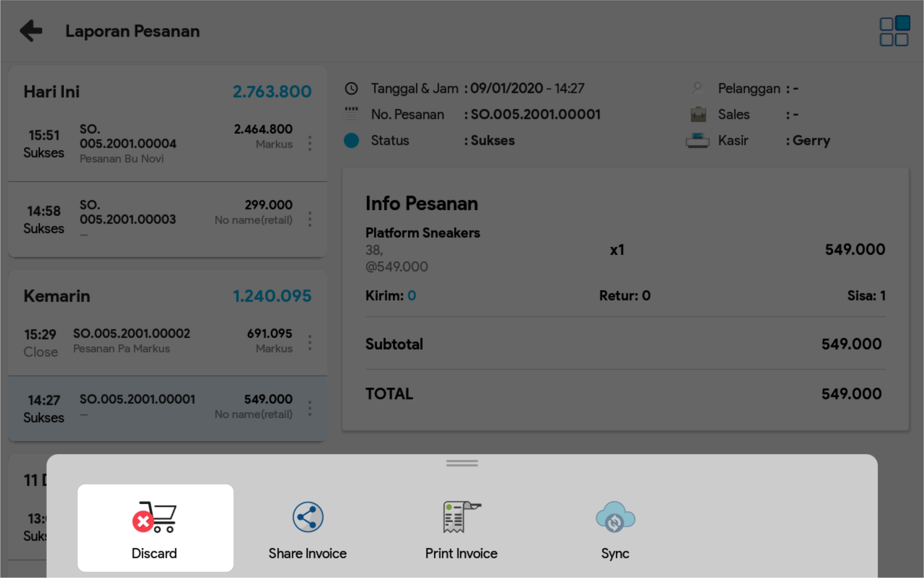Tap the Sync cloud icon
Viewport: 924px width, 578px height.
coord(615,517)
